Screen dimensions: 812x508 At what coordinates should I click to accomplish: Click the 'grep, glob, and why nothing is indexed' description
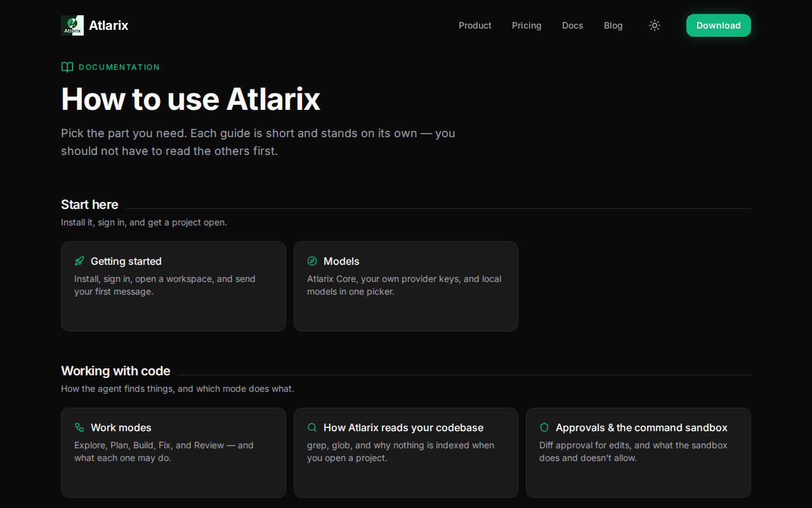(400, 451)
